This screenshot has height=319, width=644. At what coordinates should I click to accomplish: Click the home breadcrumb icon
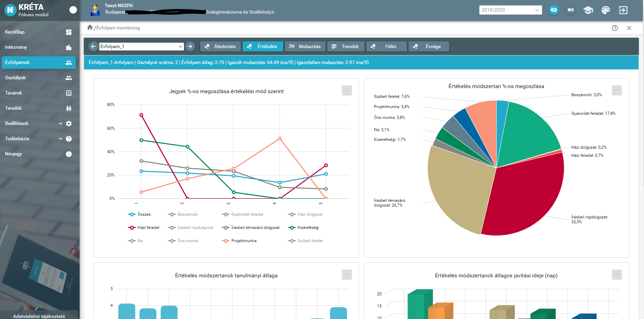[90, 27]
